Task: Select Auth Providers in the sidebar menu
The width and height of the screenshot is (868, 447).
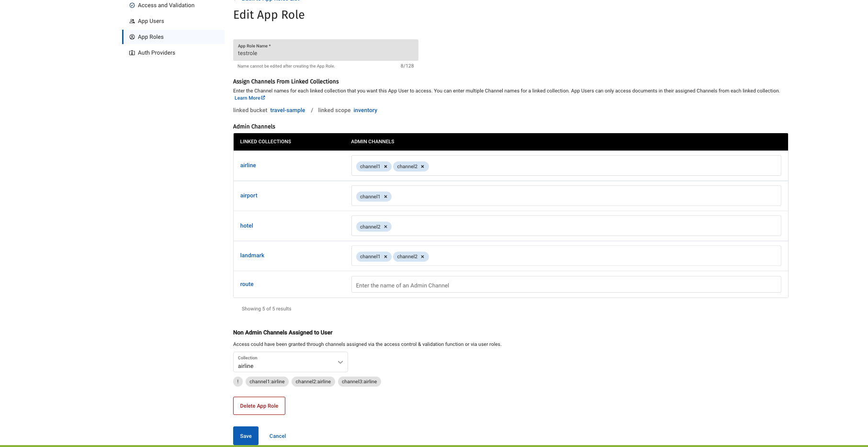Action: [157, 53]
